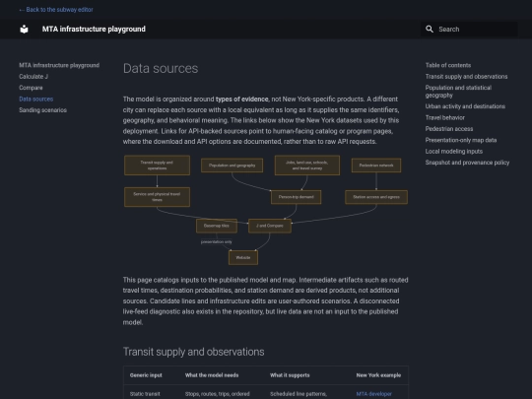Click the J and Compare diagram node
The height and width of the screenshot is (399, 532).
[x=270, y=226]
